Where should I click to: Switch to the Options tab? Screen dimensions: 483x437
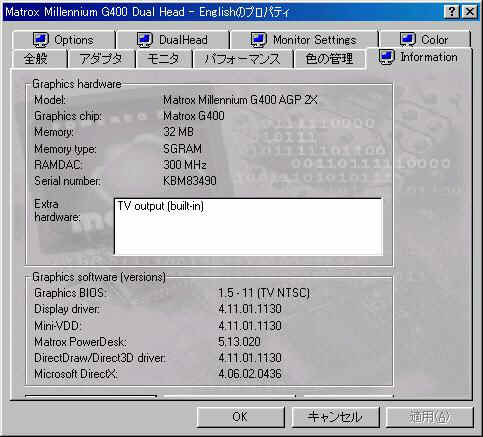point(64,40)
